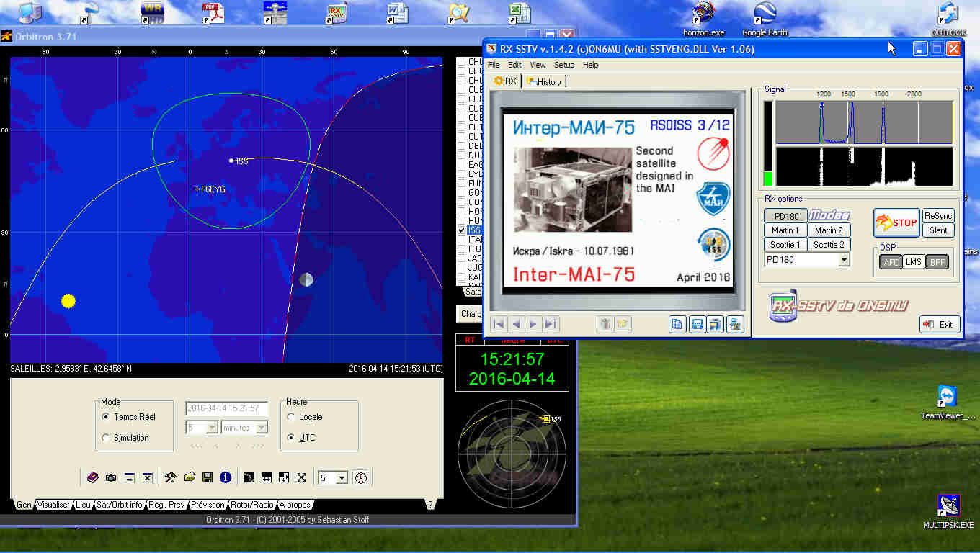Click the clock icon in Orbitron toolbar
The width and height of the screenshot is (980, 553).
361,477
